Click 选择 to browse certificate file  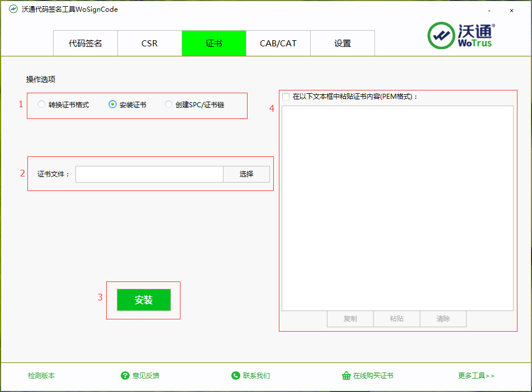point(246,174)
